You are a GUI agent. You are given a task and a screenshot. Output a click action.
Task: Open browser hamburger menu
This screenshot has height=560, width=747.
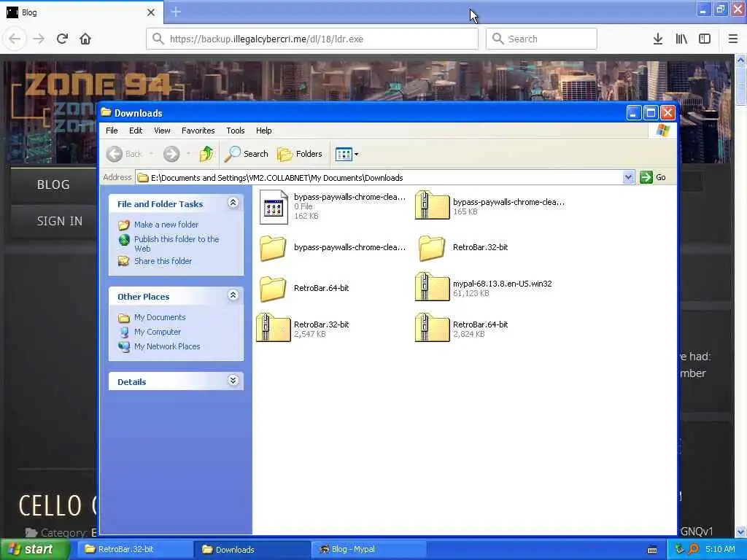coord(732,39)
